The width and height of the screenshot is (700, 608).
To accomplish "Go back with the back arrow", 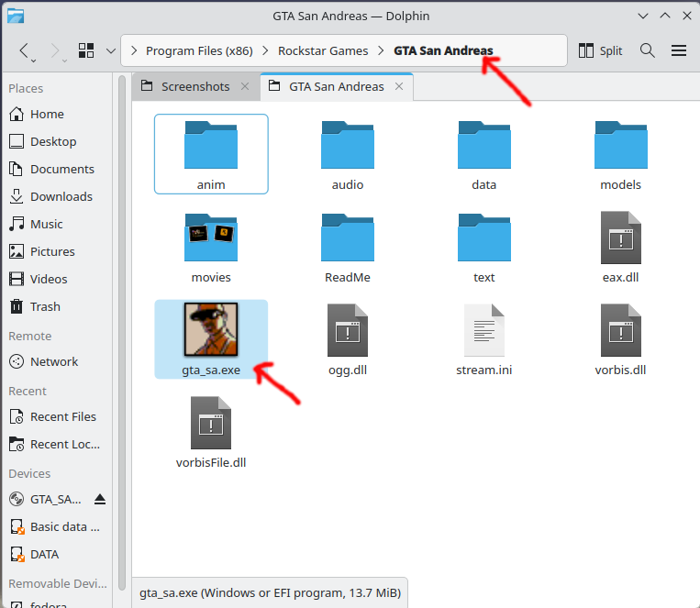I will tap(25, 50).
